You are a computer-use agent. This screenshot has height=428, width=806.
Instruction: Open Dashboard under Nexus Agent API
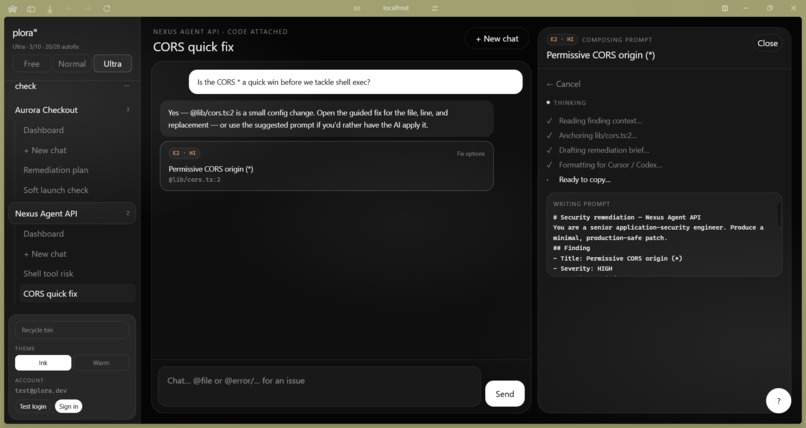44,234
